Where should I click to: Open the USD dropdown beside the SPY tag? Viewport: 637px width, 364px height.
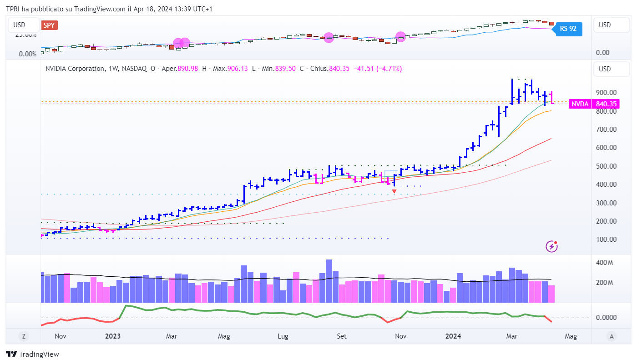pyautogui.click(x=20, y=25)
